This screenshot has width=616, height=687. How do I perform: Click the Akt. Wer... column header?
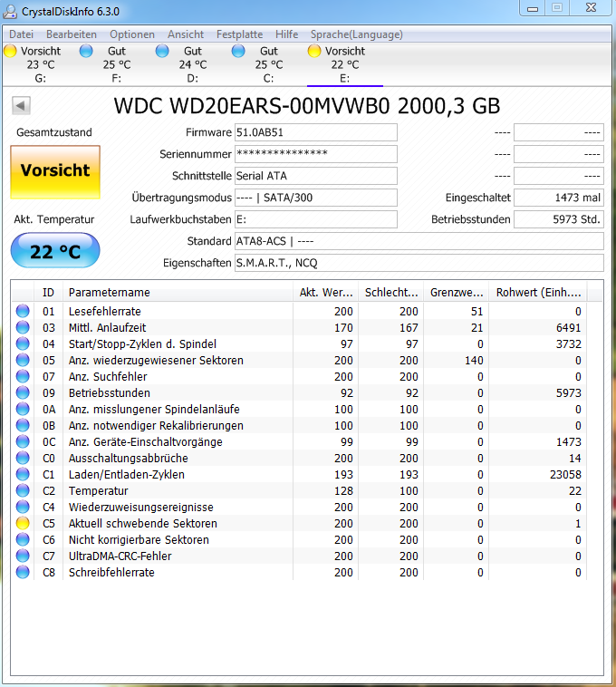[x=326, y=292]
